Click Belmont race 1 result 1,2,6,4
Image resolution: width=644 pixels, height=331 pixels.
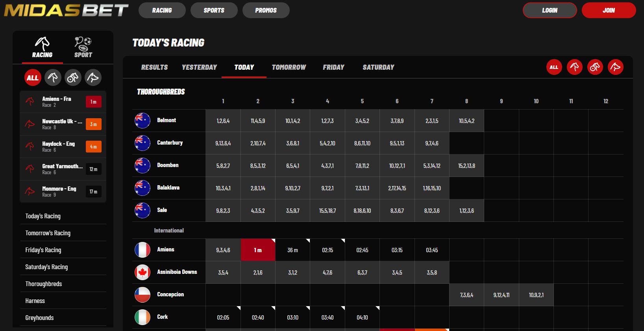tap(223, 121)
